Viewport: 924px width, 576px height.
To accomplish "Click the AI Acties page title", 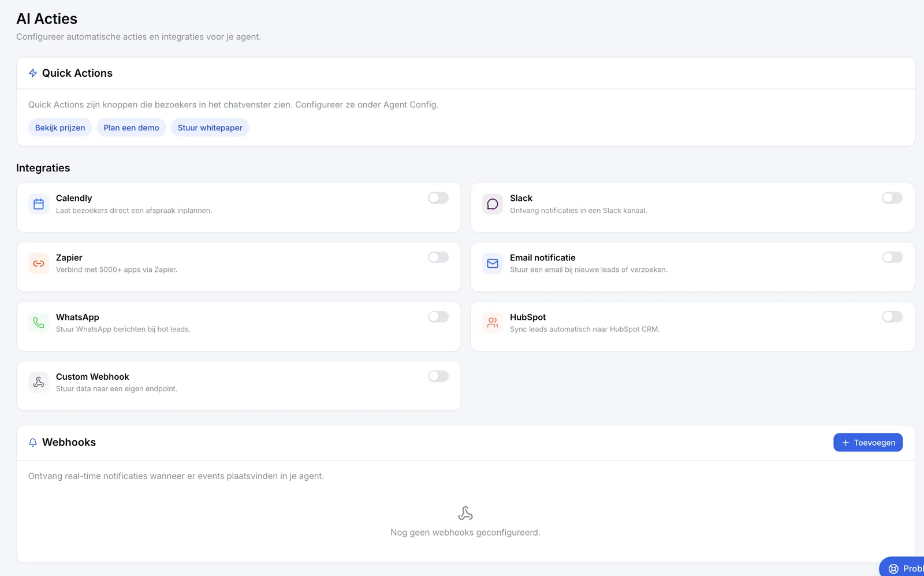I will [47, 19].
